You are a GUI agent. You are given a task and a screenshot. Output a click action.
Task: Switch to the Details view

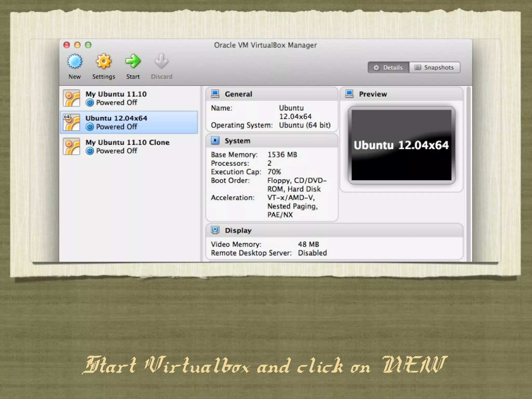(389, 68)
